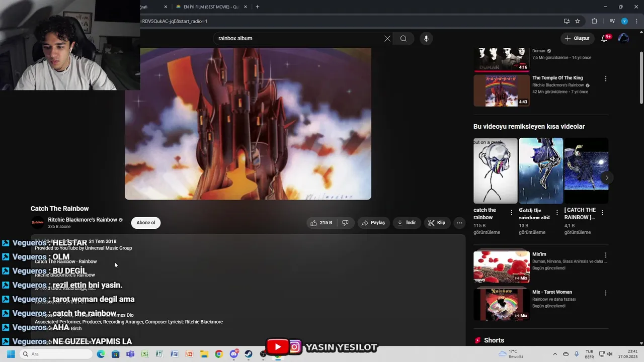Open Windows Start menu

pyautogui.click(x=11, y=354)
